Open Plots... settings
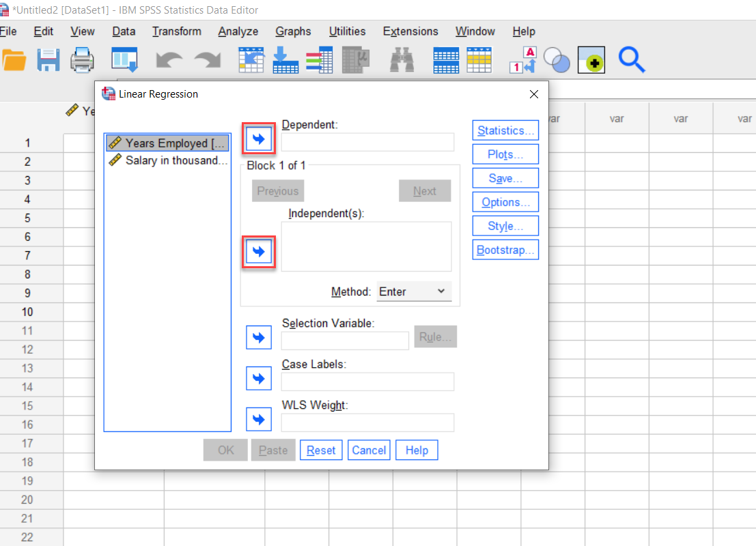Screen dimensions: 756x546 pos(505,154)
